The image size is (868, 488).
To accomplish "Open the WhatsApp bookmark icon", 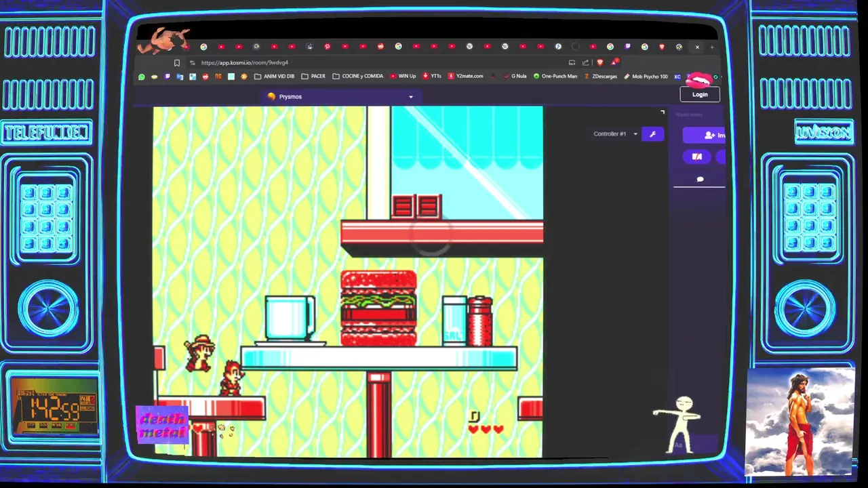I will tap(142, 77).
